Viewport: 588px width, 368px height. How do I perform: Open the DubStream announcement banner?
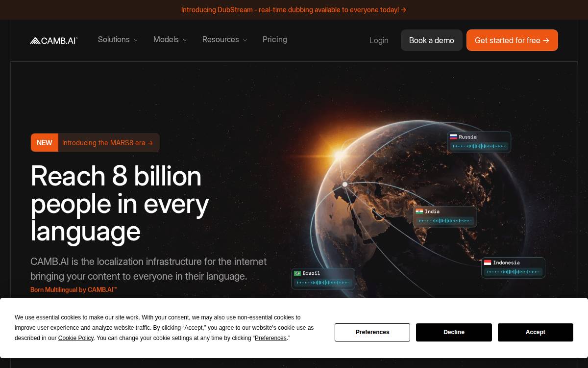pos(294,10)
